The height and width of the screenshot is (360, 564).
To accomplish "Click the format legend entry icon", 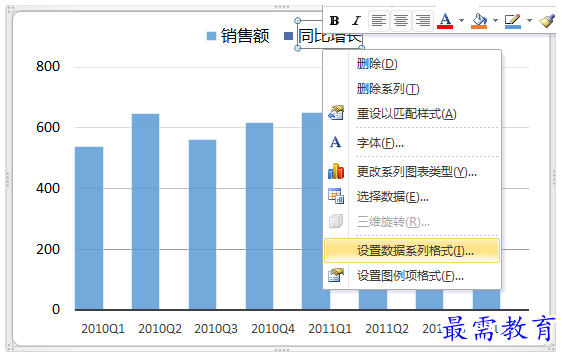I will point(336,275).
